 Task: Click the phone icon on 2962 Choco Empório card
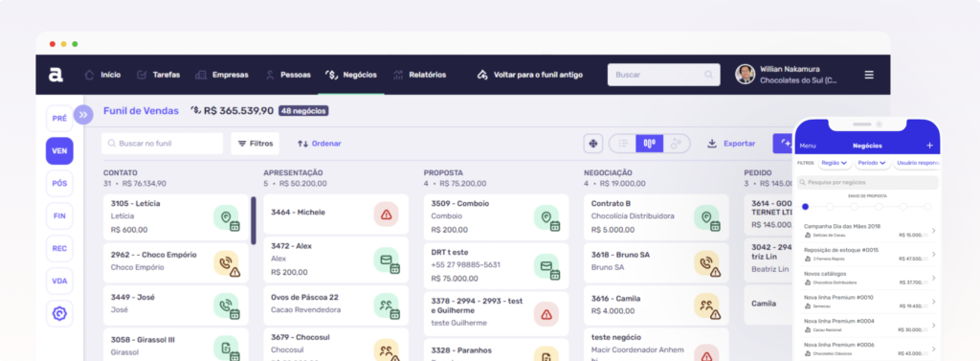click(226, 263)
